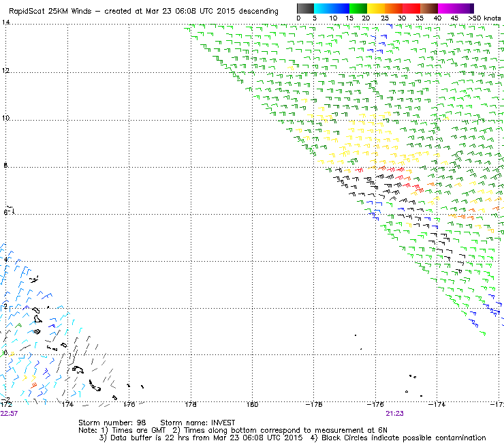This screenshot has width=504, height=443.
Task: Click the red 30-35 knots legend swatch
Action: pos(411,8)
